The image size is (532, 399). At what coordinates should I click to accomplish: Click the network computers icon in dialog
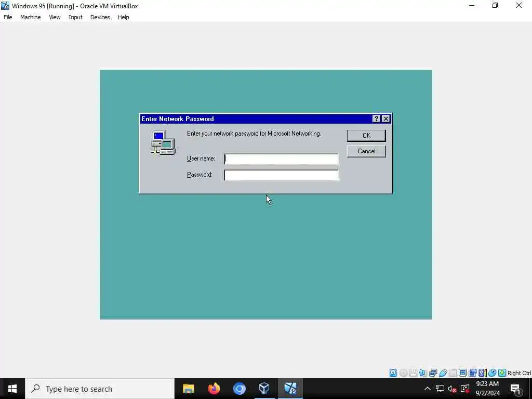[163, 142]
